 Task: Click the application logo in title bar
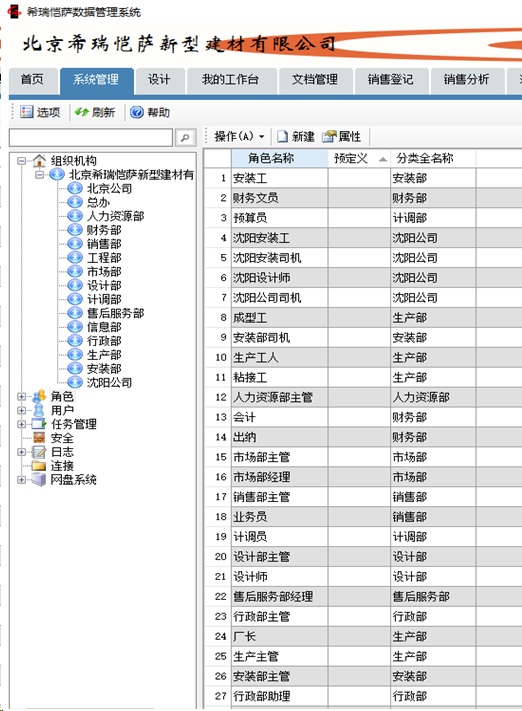(15, 11)
